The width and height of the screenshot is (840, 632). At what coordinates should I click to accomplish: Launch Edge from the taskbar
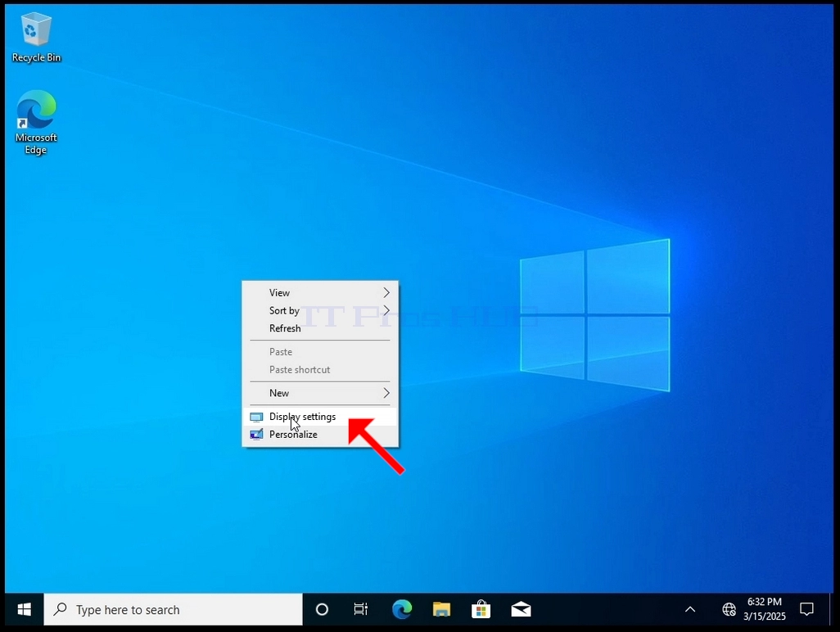402,609
